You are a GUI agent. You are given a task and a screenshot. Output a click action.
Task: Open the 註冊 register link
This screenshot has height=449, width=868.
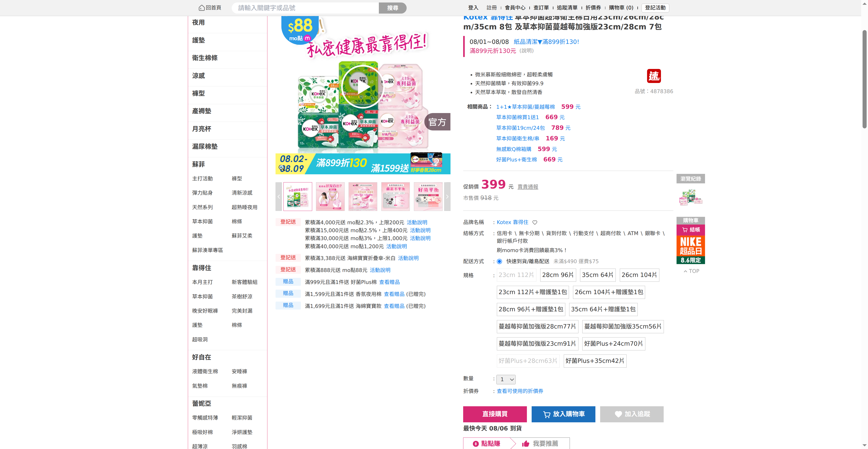pyautogui.click(x=492, y=8)
